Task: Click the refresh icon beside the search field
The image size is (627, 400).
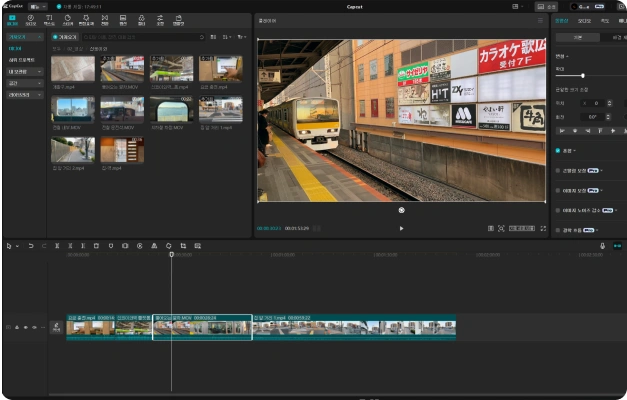Action: tap(202, 37)
